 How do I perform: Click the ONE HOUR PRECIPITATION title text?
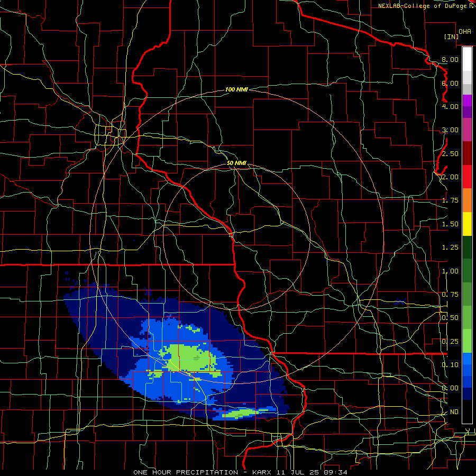tap(186, 472)
